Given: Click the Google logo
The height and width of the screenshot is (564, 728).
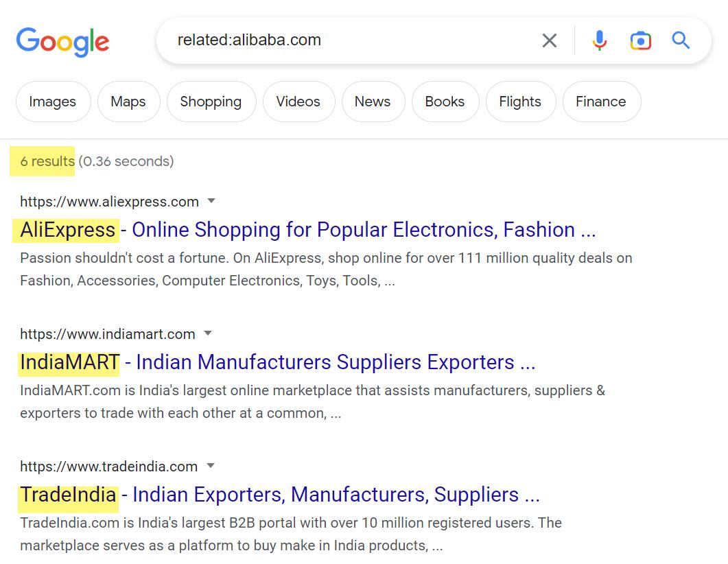Looking at the screenshot, I should (62, 41).
